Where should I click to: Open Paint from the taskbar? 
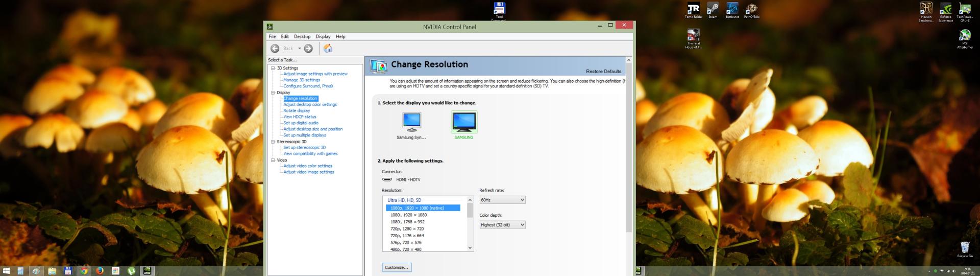[x=36, y=271]
